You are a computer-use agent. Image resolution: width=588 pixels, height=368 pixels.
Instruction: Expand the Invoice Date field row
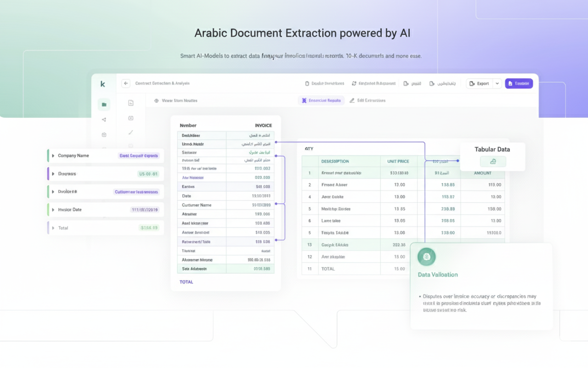click(x=53, y=210)
